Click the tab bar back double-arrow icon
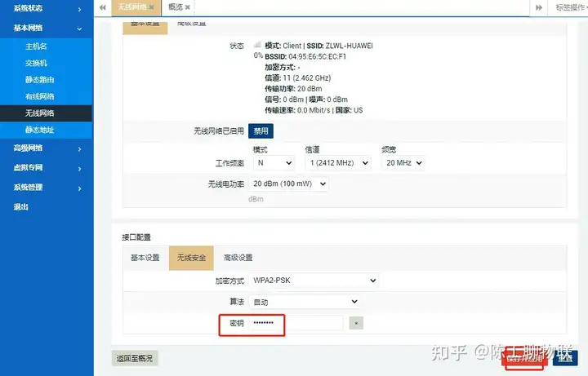This screenshot has height=376, width=588. coord(103,7)
